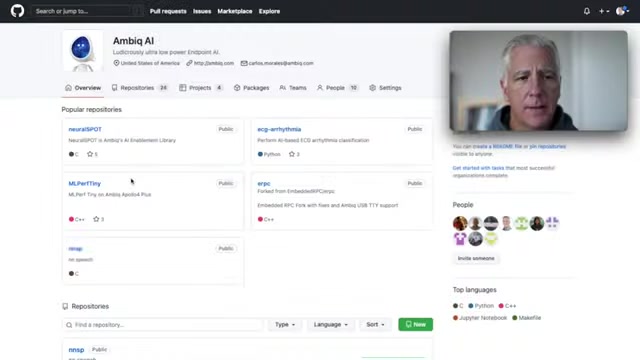Filter by Python in Top languages
640x360 pixels.
[481, 306]
